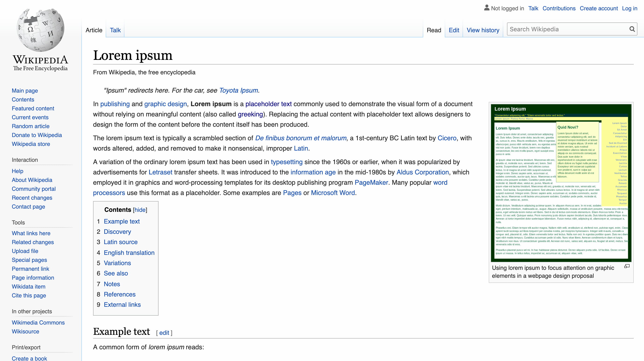Open Wikidata item
644x361 pixels.
(x=29, y=286)
